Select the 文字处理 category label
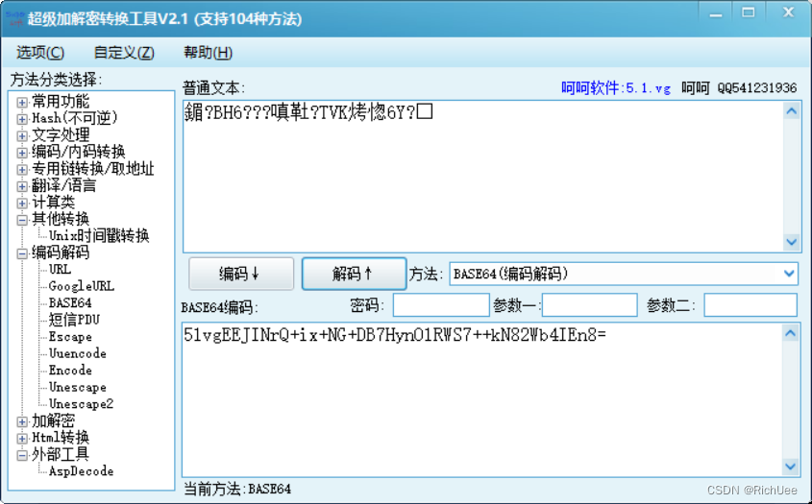The height and width of the screenshot is (504, 812). click(61, 135)
